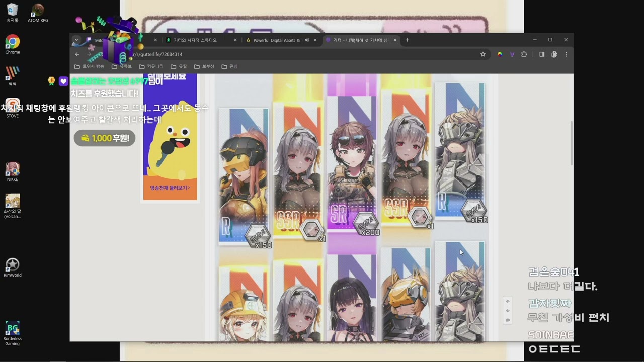Open the Chrome three-dot menu
This screenshot has height=362, width=644.
click(566, 54)
